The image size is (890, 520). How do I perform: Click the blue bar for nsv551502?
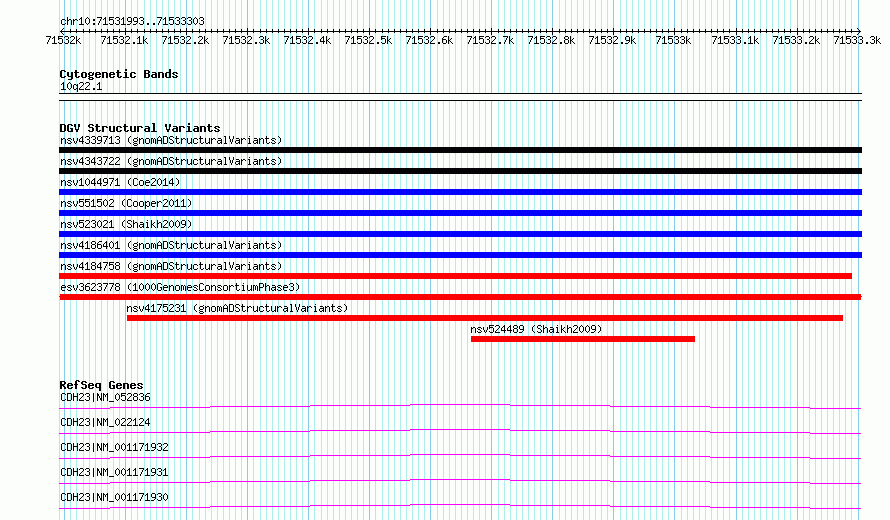460,213
